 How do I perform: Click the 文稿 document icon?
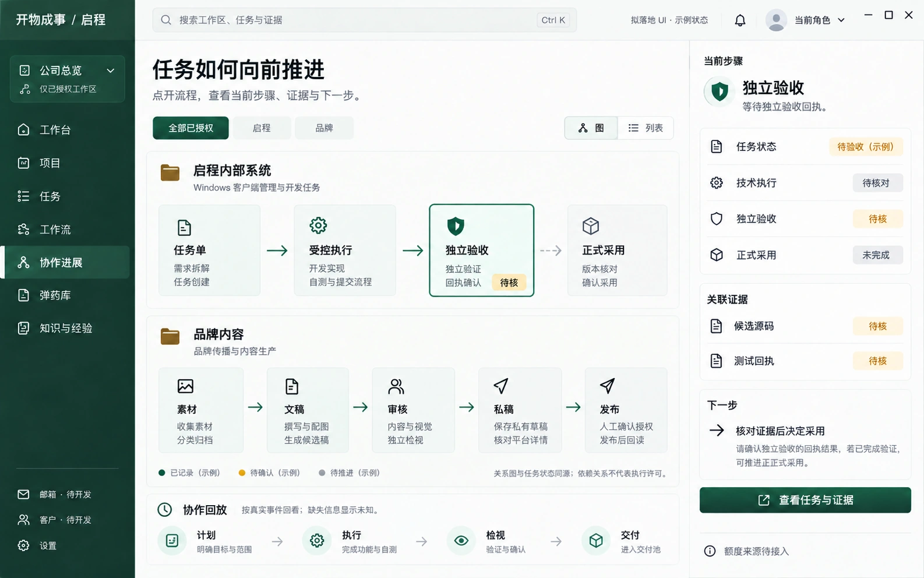[x=292, y=386]
